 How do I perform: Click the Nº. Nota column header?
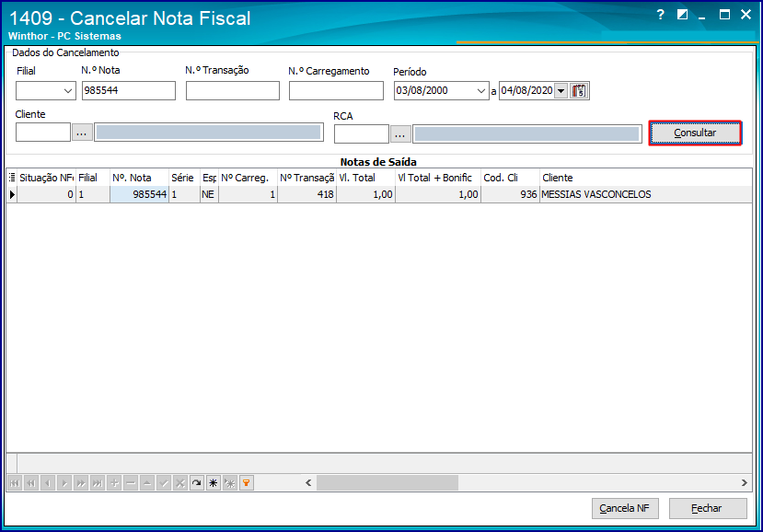click(139, 178)
